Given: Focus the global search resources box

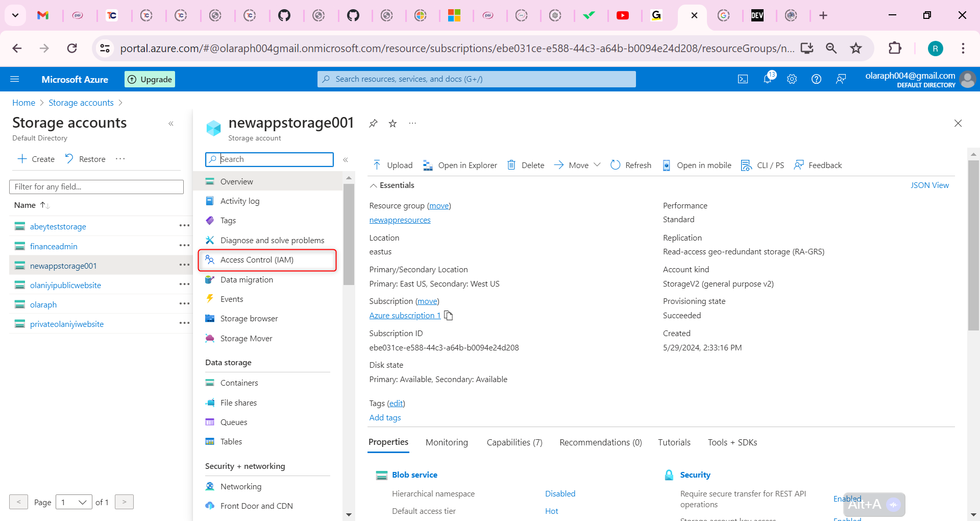Looking at the screenshot, I should (x=477, y=79).
